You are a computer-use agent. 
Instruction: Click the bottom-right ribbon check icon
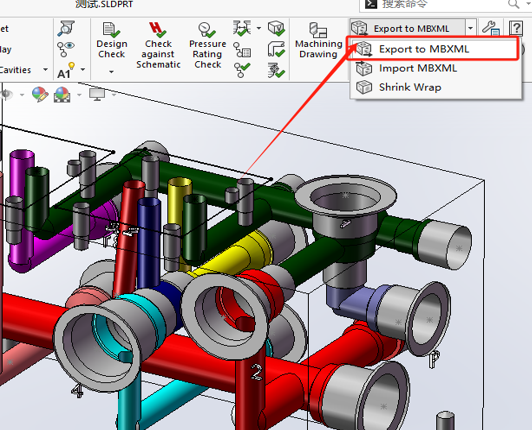click(x=276, y=70)
